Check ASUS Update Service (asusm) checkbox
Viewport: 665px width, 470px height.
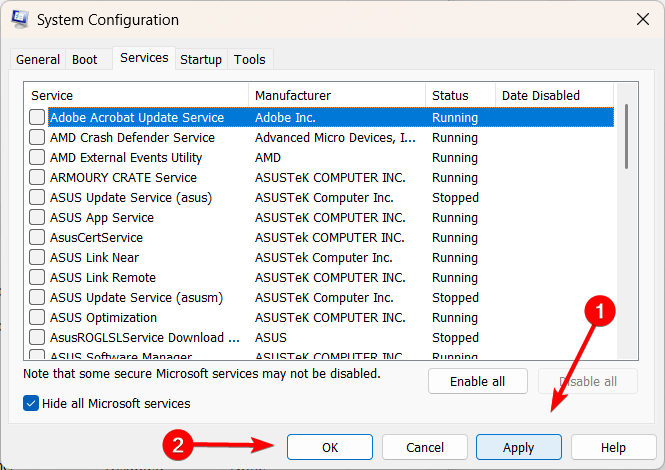pyautogui.click(x=37, y=297)
